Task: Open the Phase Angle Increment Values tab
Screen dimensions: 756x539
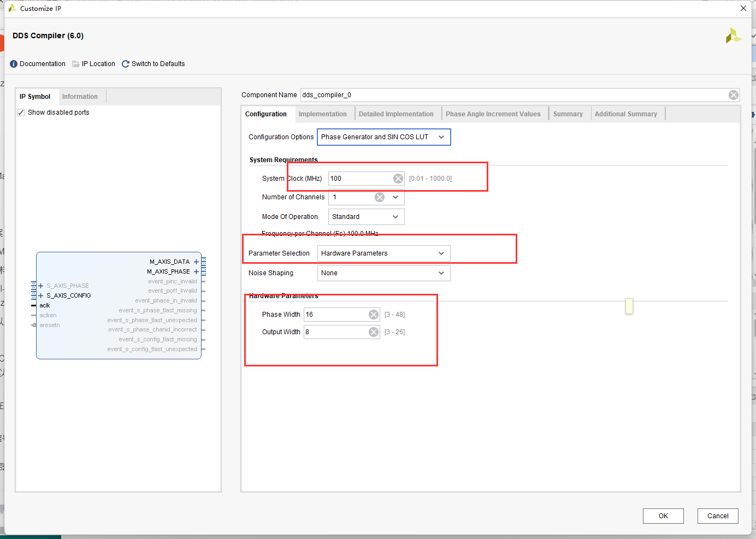Action: pos(493,114)
